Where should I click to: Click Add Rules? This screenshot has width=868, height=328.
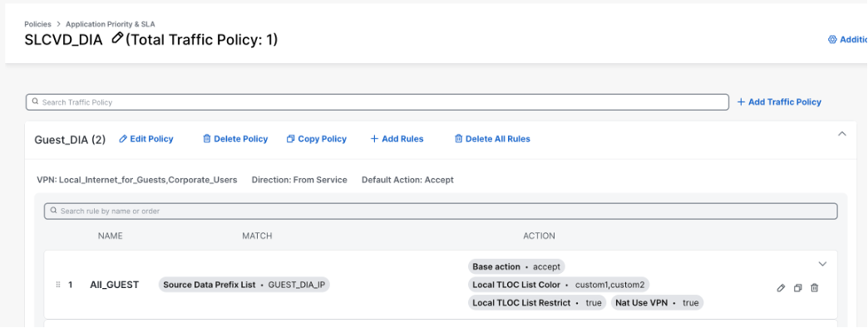click(397, 139)
